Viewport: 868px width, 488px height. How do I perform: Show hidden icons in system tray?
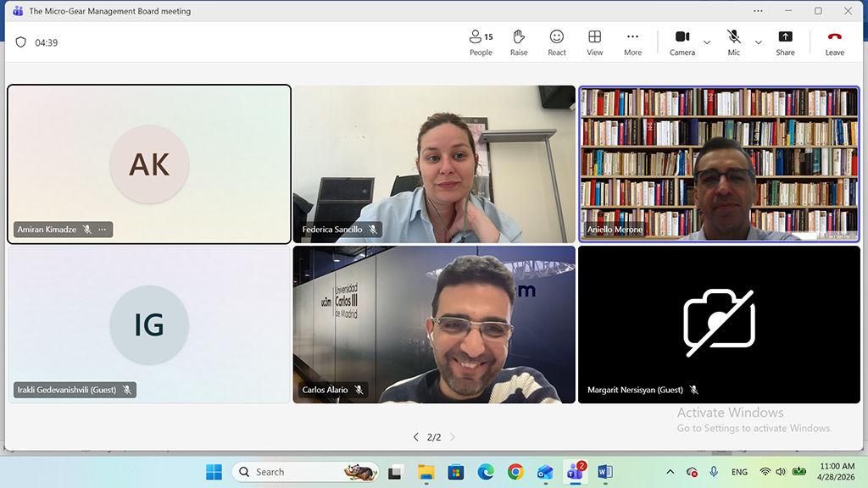(x=670, y=472)
